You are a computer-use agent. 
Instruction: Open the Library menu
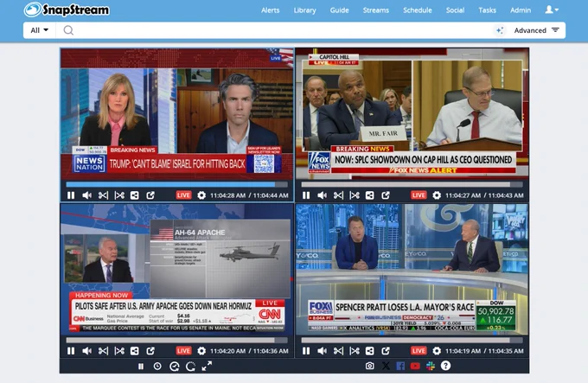pyautogui.click(x=305, y=10)
